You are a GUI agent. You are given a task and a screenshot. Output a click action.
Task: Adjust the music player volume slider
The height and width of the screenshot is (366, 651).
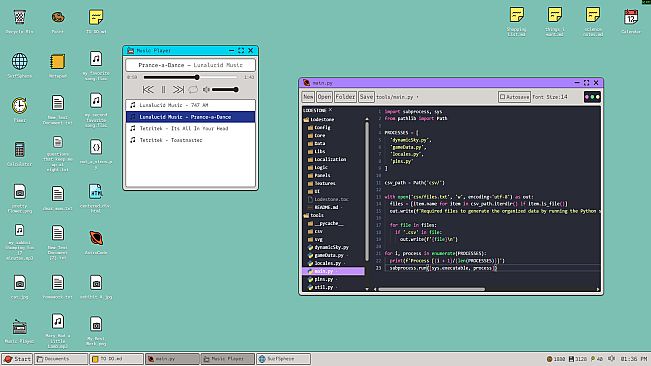[x=224, y=89]
